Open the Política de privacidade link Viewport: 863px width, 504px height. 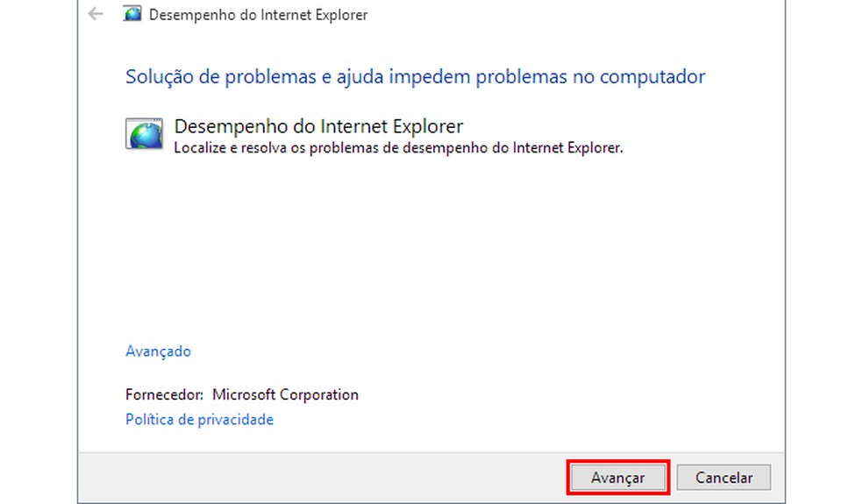point(199,420)
